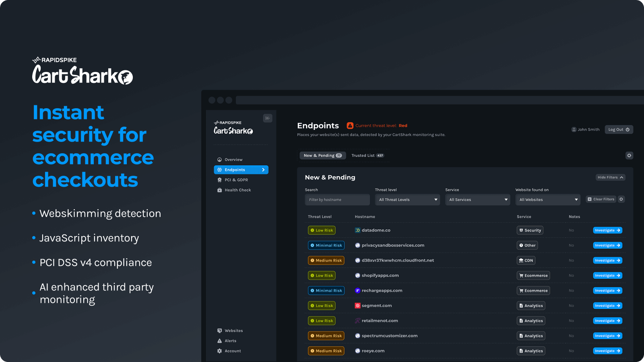Click the Health Check sidebar icon
Viewport: 644px width, 362px height.
point(220,190)
